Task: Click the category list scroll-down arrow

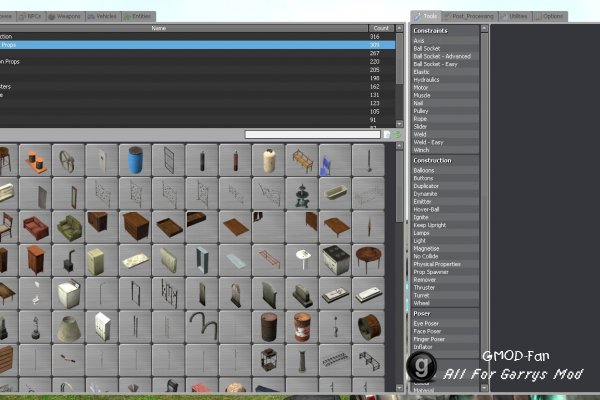Action: (399, 124)
